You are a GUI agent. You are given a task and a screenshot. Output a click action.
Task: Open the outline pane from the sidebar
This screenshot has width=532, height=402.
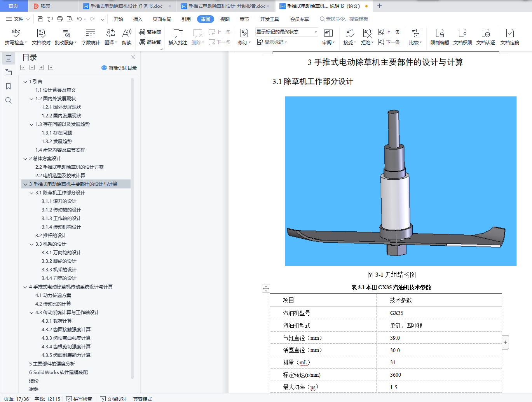[9, 58]
